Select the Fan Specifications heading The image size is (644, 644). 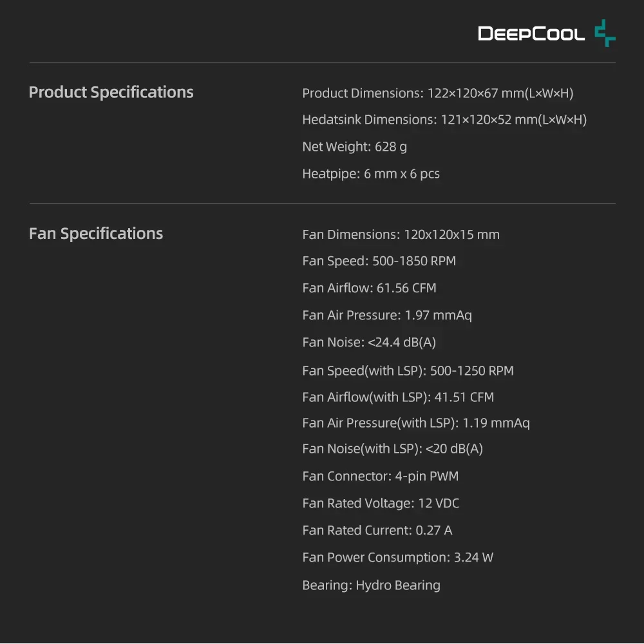pos(96,233)
